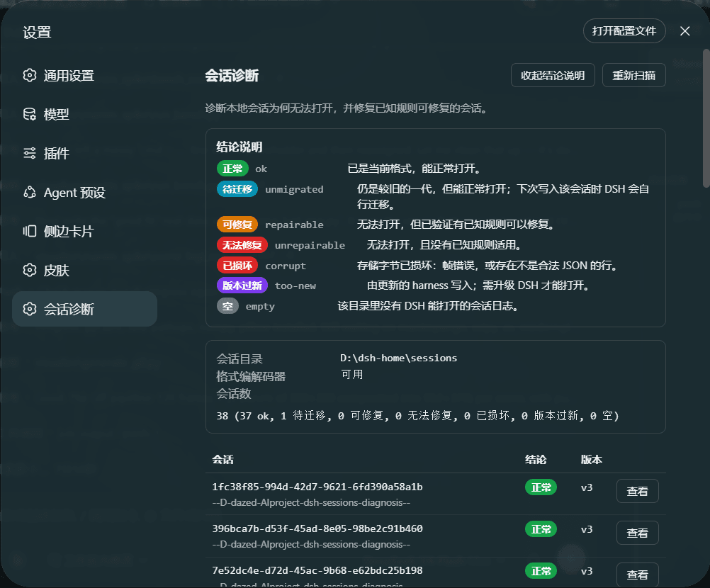Click the database icon beside 模型

pos(30,114)
